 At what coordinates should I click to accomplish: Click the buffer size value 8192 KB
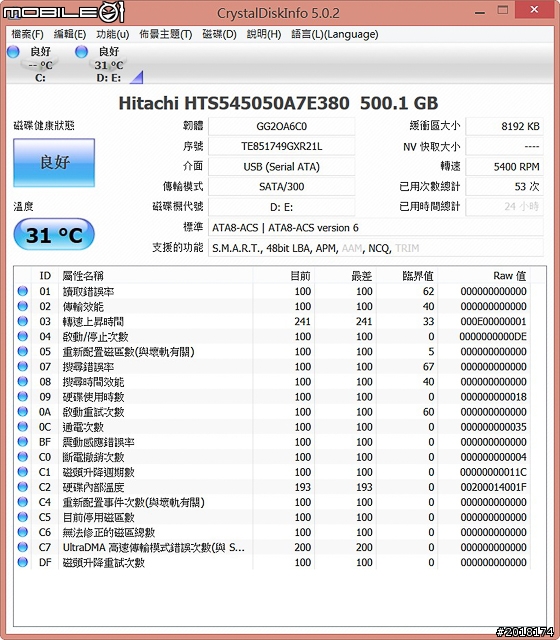tap(504, 127)
